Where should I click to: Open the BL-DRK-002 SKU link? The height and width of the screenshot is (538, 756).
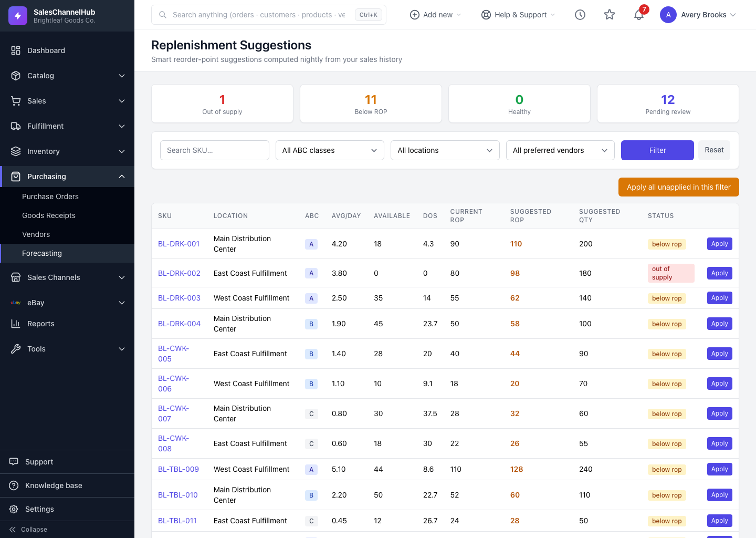179,273
